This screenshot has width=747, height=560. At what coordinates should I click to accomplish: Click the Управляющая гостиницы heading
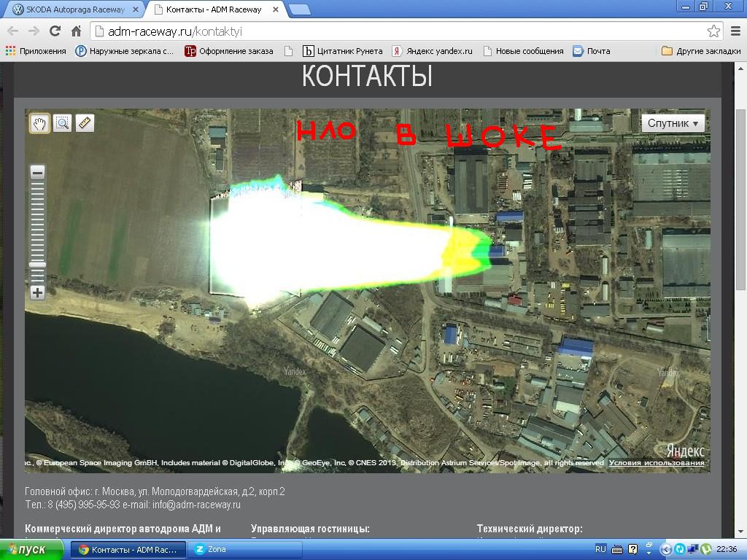310,529
